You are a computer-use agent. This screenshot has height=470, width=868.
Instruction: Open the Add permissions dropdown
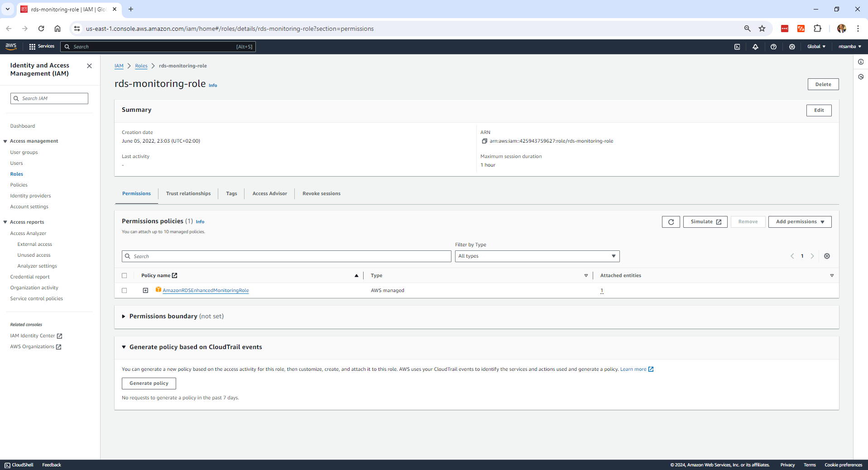(799, 222)
